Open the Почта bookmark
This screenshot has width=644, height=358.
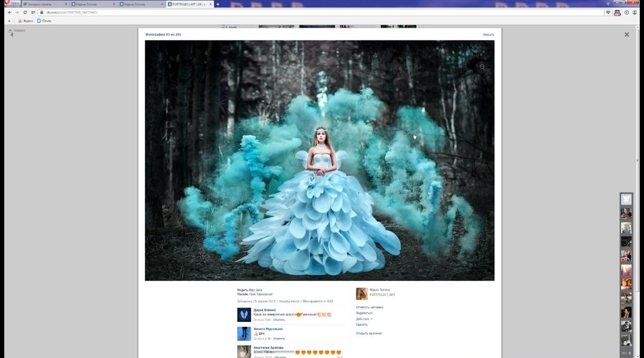click(x=44, y=21)
